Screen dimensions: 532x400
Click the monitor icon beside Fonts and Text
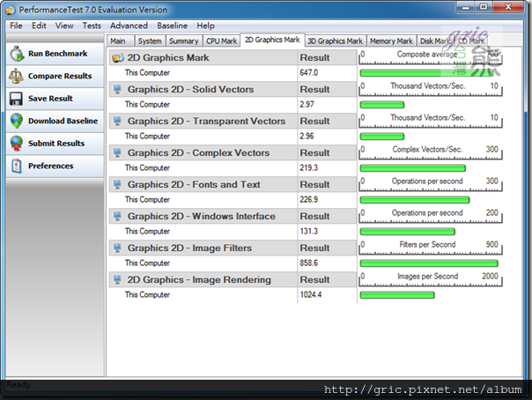click(117, 184)
